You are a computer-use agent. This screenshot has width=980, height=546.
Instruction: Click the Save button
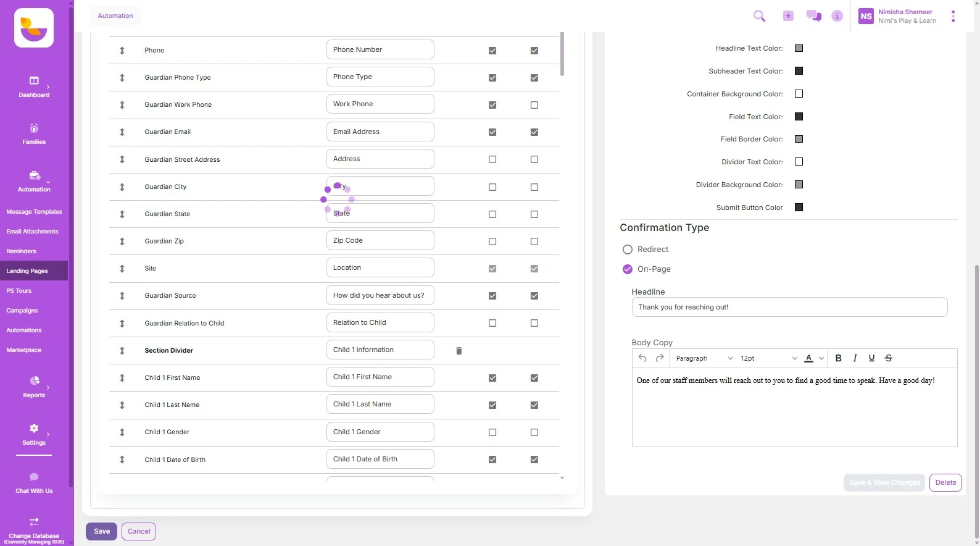point(101,531)
